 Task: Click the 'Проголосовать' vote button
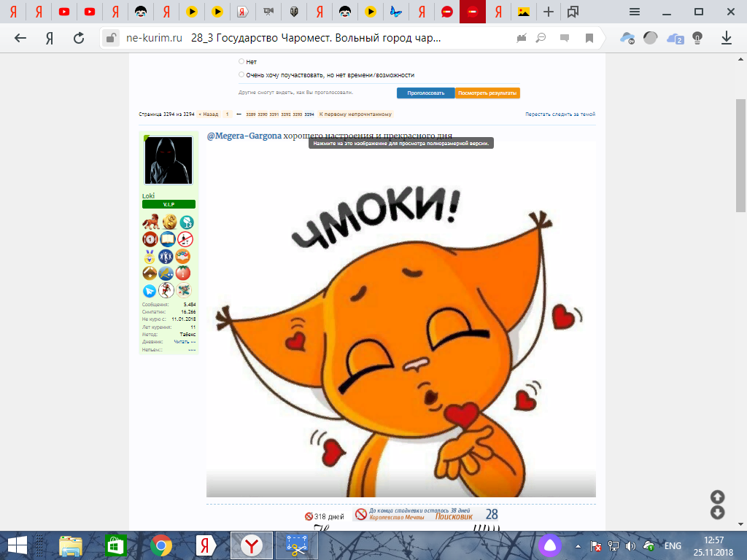(425, 93)
